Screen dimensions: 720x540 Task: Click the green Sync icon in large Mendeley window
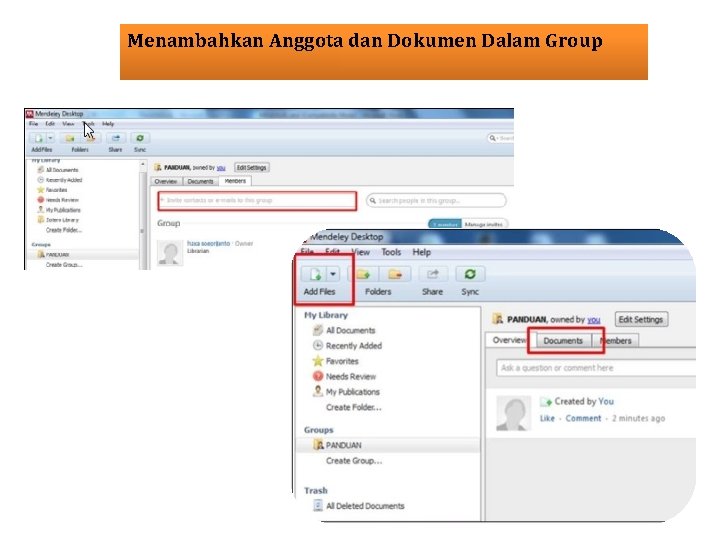coord(470,275)
